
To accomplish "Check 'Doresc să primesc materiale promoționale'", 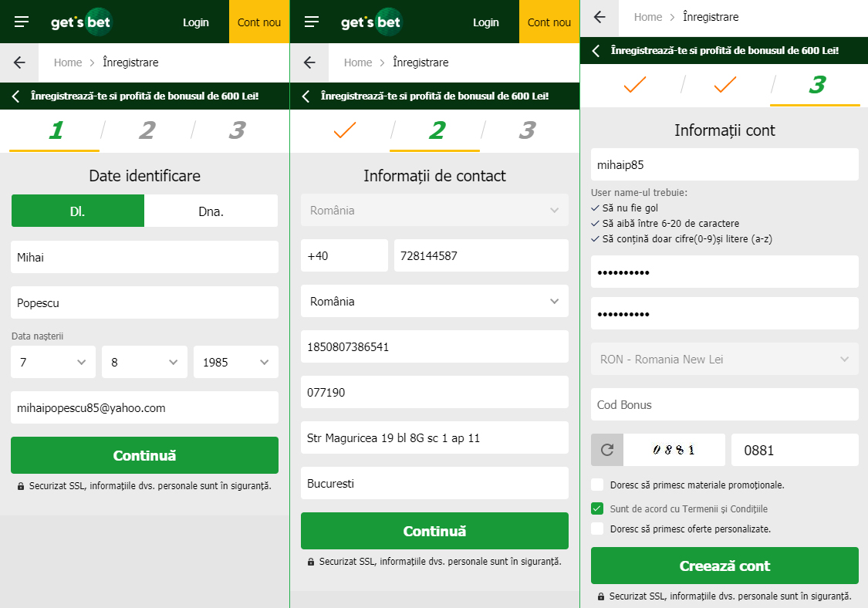I will (x=597, y=485).
